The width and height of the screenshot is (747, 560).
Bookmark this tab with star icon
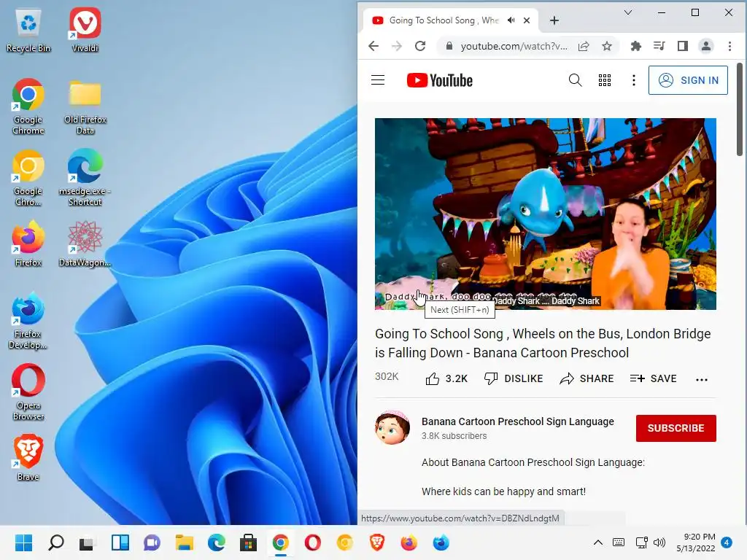coord(606,46)
